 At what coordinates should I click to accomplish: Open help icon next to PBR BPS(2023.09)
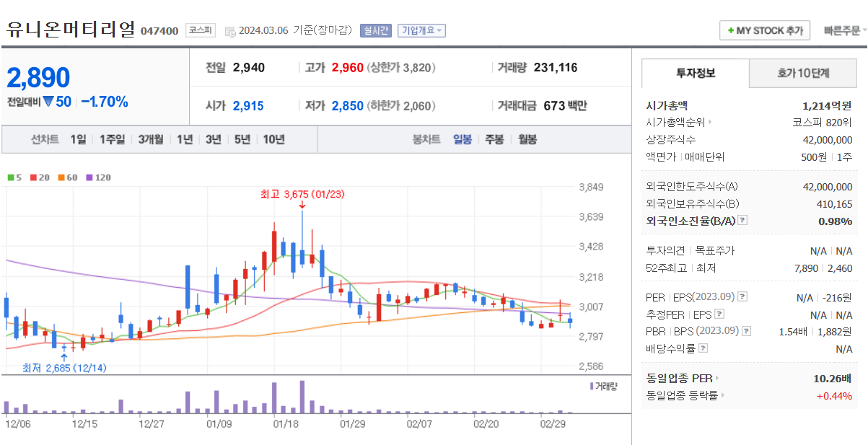[x=746, y=332]
